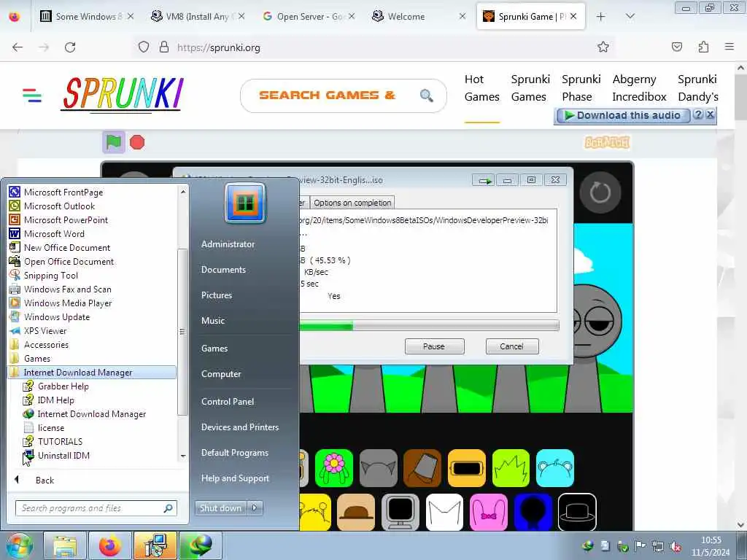Select the pink flower Sprunki character icon
The width and height of the screenshot is (747, 560).
tap(334, 467)
